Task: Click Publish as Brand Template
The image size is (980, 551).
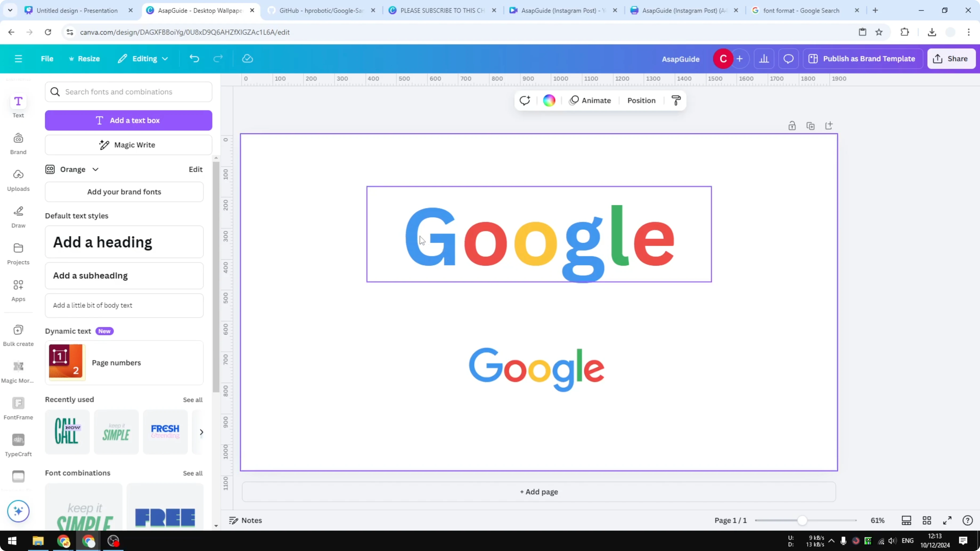Action: tap(863, 59)
